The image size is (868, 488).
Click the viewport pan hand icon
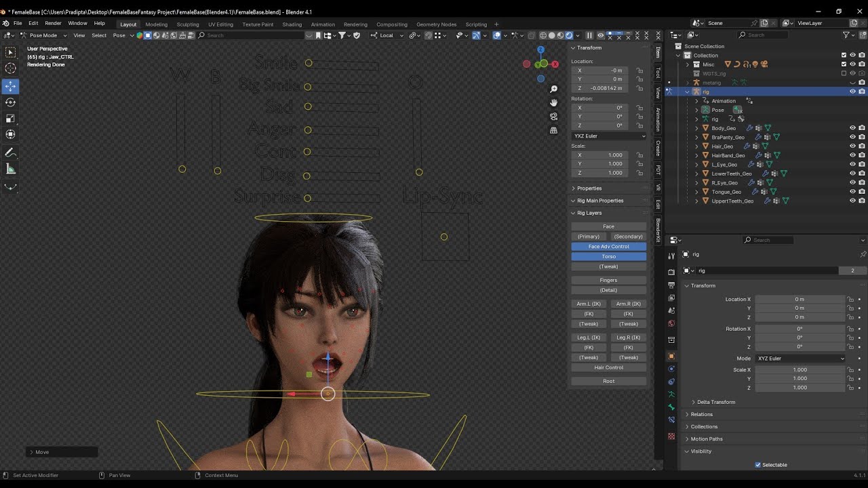pos(553,103)
